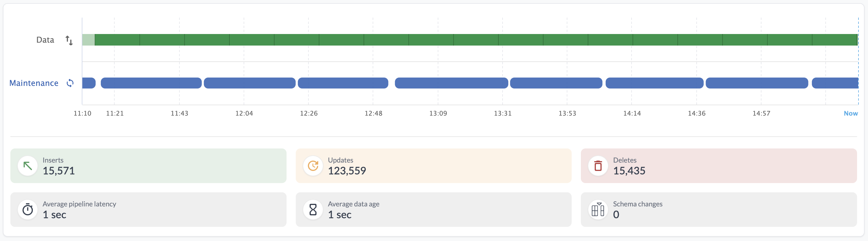Click the Updates orange clock icon

click(313, 166)
